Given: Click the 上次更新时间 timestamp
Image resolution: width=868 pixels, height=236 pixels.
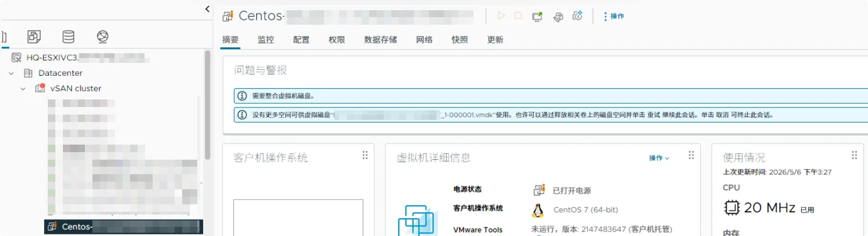Looking at the screenshot, I should point(777,172).
